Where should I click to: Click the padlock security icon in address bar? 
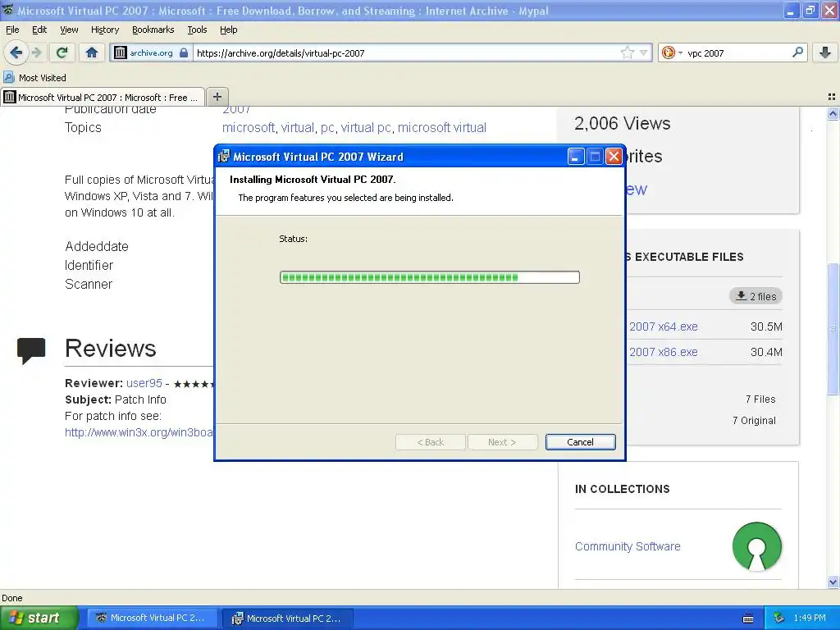click(184, 52)
